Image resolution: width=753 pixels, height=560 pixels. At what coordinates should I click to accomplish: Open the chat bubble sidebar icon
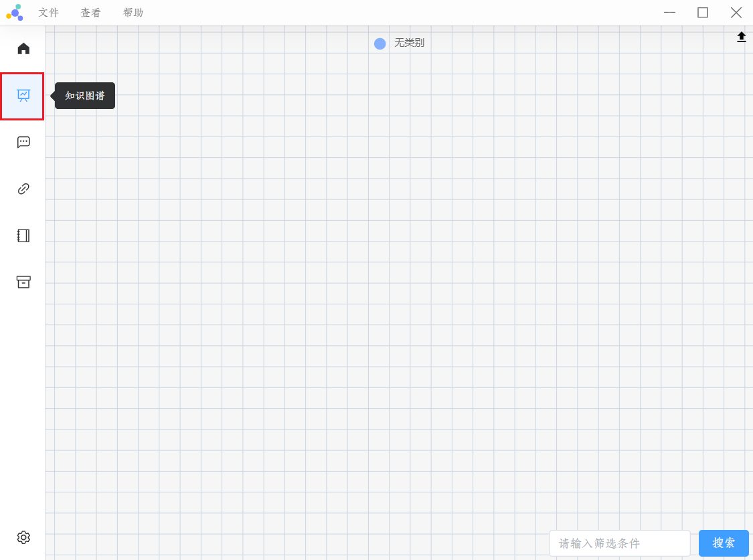[23, 142]
